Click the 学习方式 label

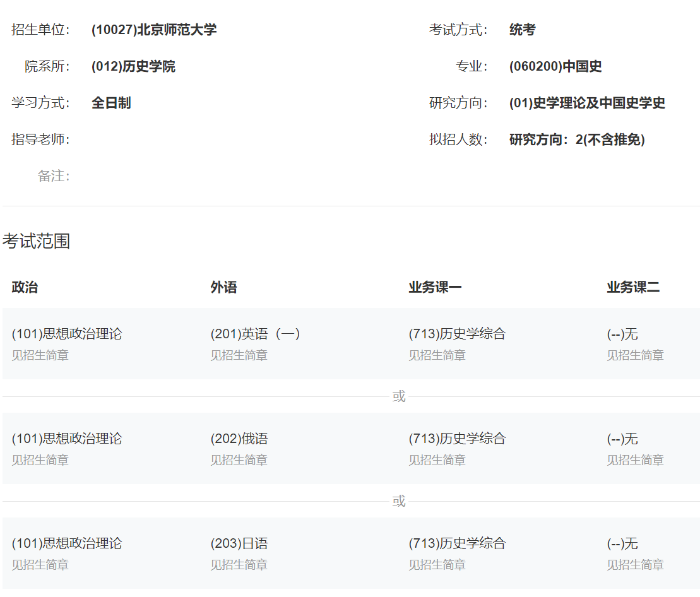[40, 103]
